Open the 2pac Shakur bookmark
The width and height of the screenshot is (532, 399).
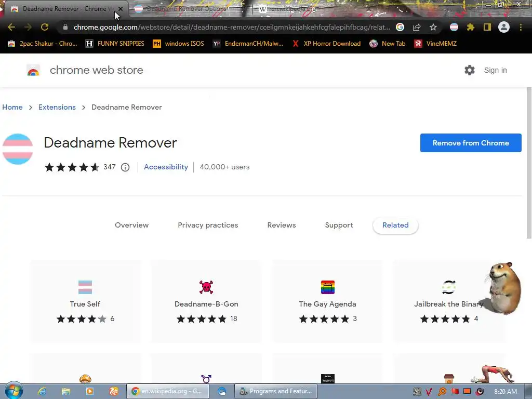(x=43, y=44)
